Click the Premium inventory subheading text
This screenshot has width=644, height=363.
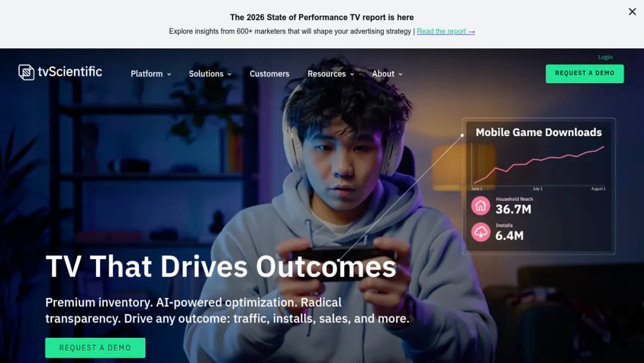[x=227, y=310]
